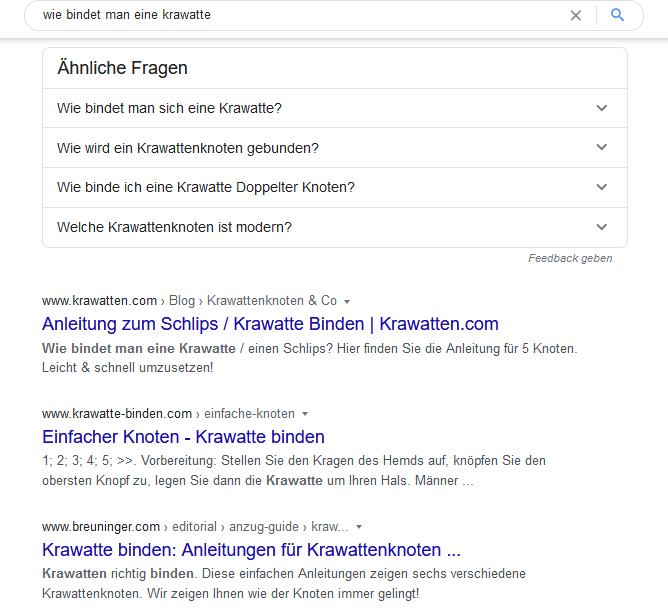Viewport: 668px width, 610px height.
Task: Expand 'Welche Krawattenknoten ist modern?' question
Action: click(x=601, y=227)
